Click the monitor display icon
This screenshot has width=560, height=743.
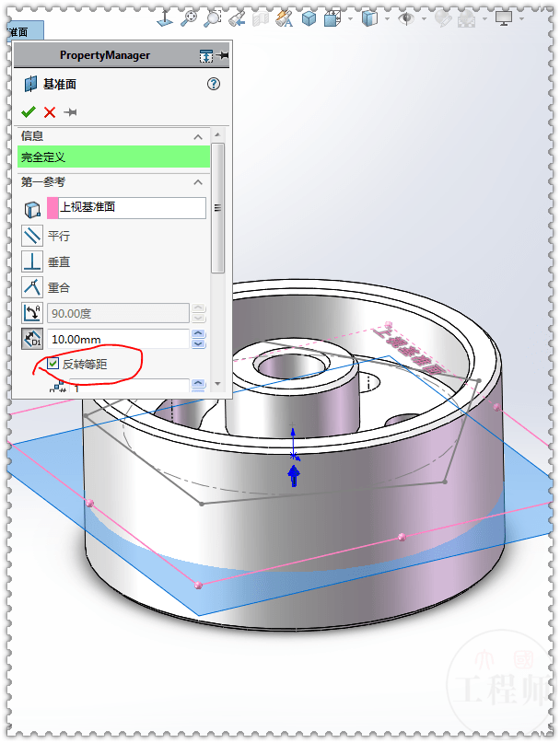coord(504,18)
